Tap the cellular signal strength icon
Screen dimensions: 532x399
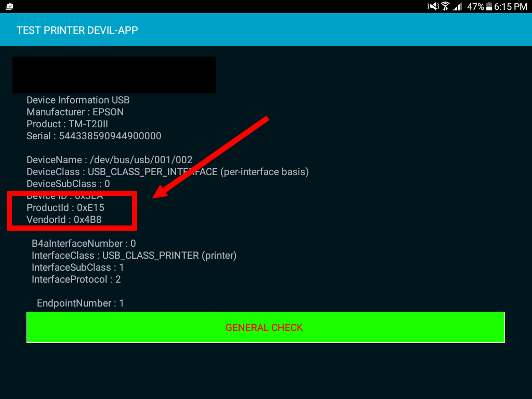(x=457, y=6)
